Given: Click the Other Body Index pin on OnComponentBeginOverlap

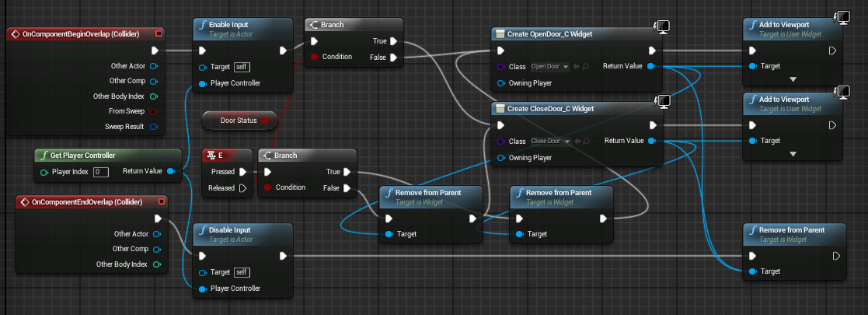Looking at the screenshot, I should 154,96.
